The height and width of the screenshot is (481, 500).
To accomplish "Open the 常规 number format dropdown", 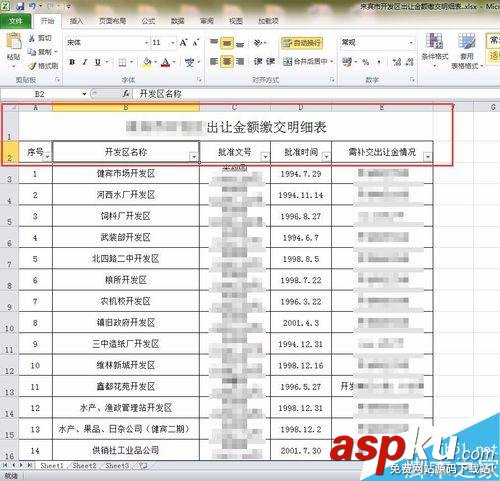I will coord(411,43).
